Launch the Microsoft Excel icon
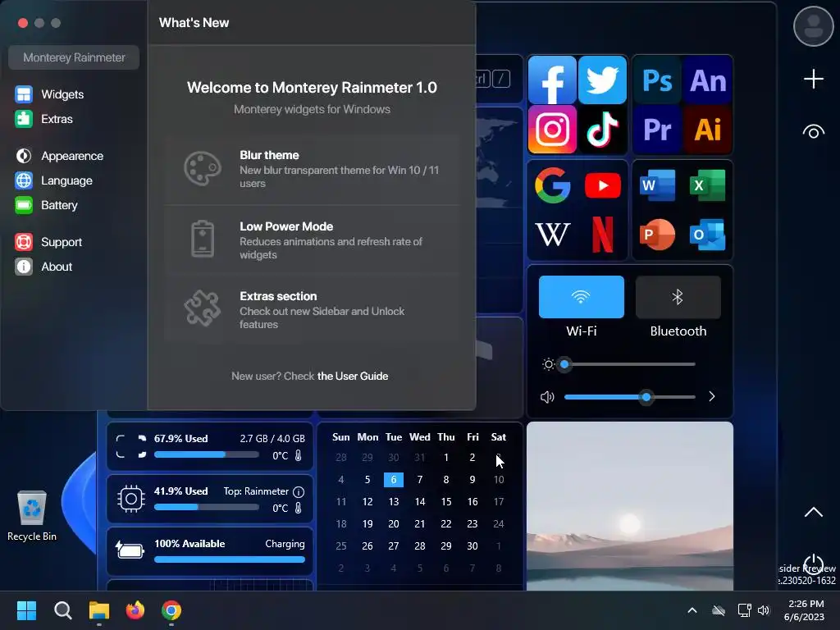840x630 pixels. click(708, 185)
